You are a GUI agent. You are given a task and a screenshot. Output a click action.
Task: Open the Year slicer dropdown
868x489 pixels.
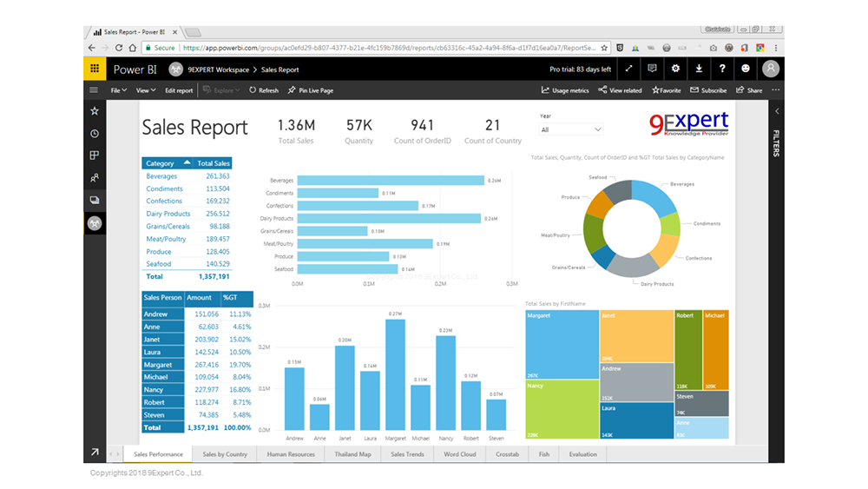pos(570,129)
